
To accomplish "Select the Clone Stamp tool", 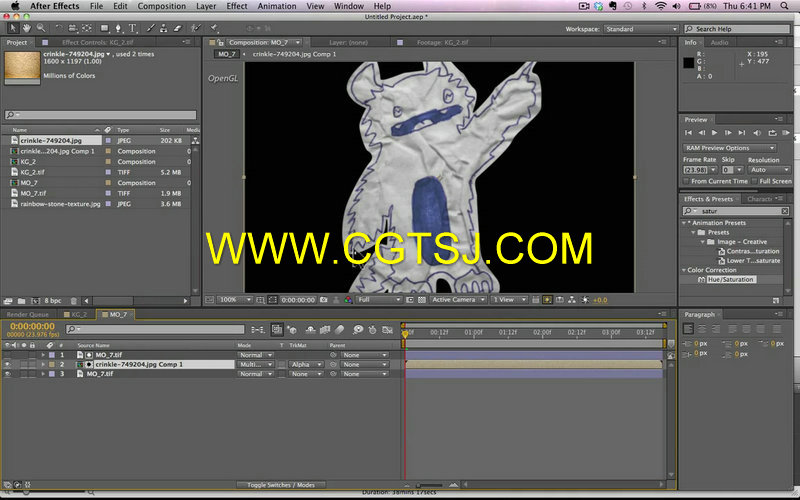I will point(164,29).
